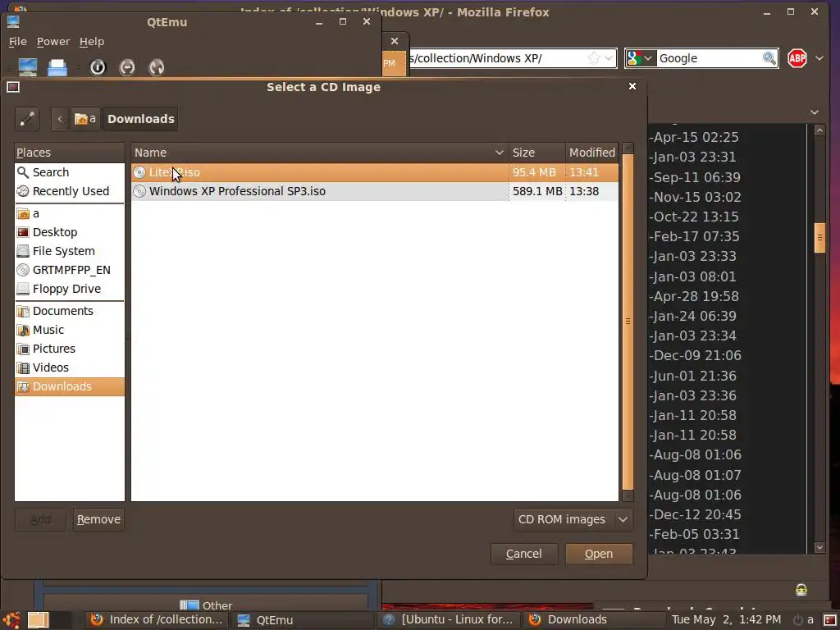
Task: Open Documents bookmark in Places
Action: tap(69, 311)
